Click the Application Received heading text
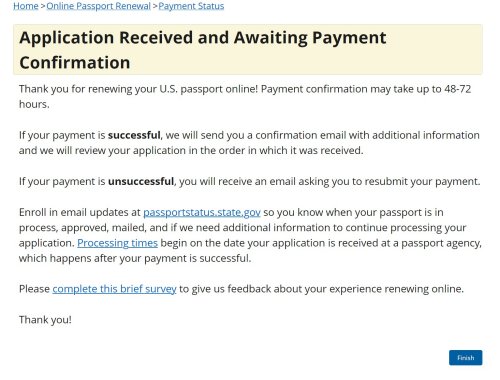The image size is (500, 380). coord(203,50)
